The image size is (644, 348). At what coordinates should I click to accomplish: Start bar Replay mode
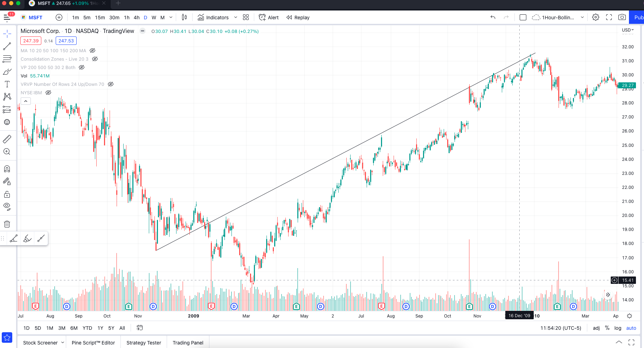point(298,18)
